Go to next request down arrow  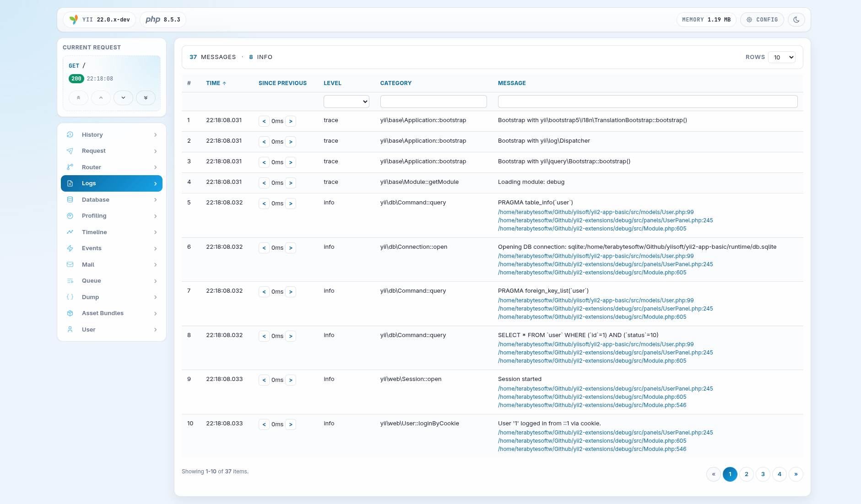123,98
